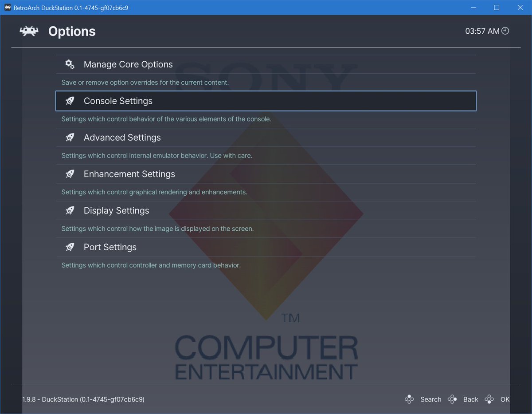The width and height of the screenshot is (532, 414).
Task: Click the rocket icon beside Console Settings
Action: 70,101
